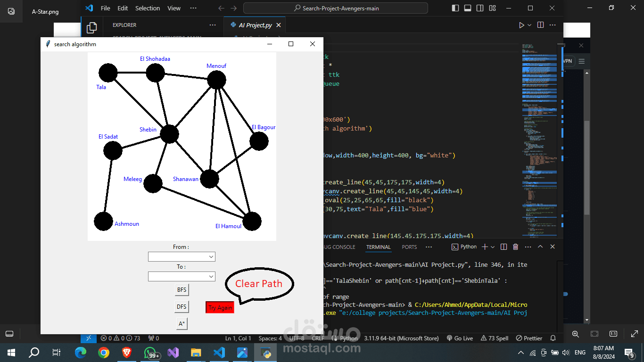Expand run options chevron beside play icon

(x=529, y=25)
